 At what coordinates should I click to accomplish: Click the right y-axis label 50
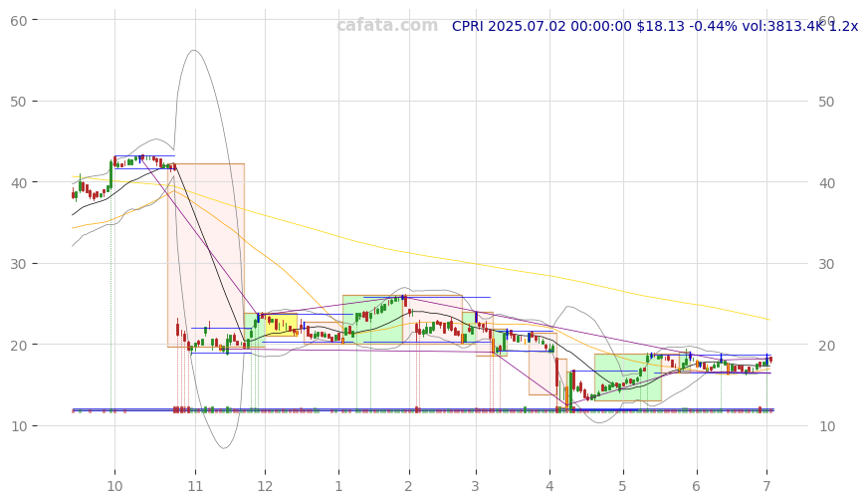(x=826, y=102)
